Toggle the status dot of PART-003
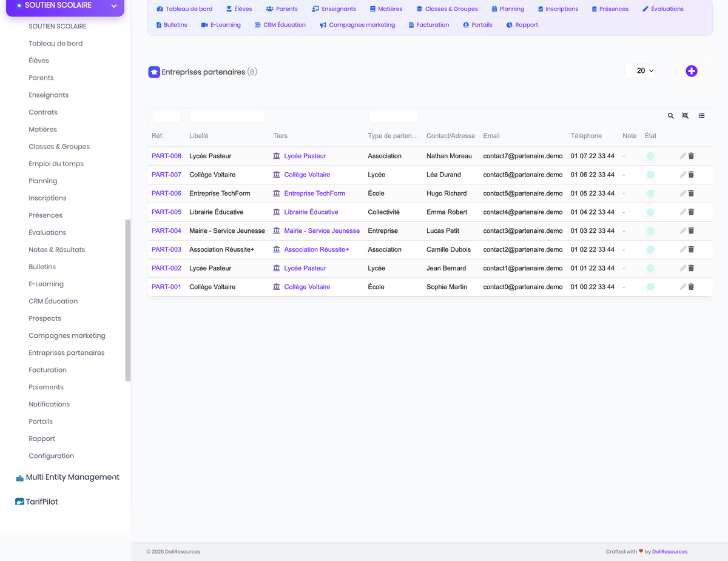Screen dimensions: 728x561 (x=650, y=249)
